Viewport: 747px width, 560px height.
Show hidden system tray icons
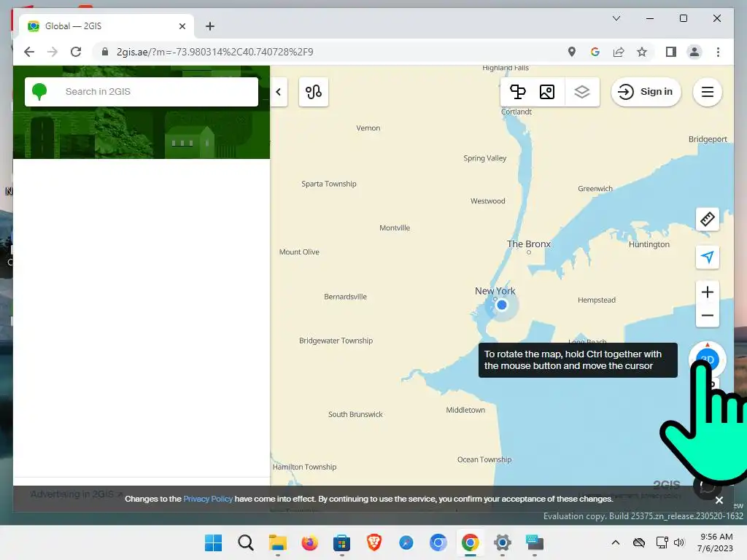616,542
